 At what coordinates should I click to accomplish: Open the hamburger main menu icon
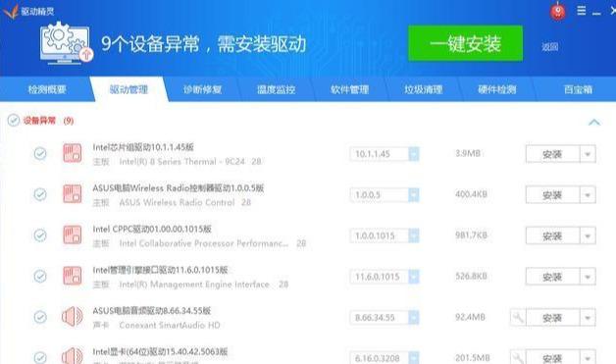(x=582, y=11)
